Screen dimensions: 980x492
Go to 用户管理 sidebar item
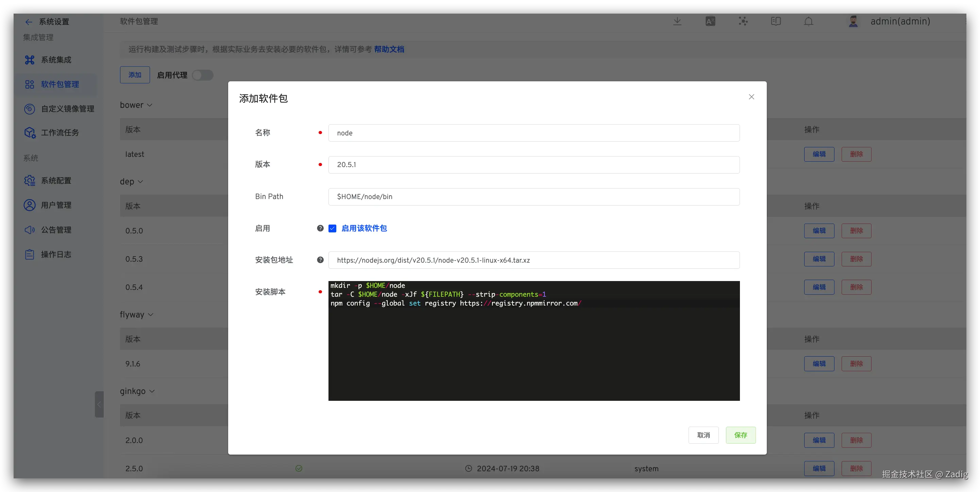(56, 205)
